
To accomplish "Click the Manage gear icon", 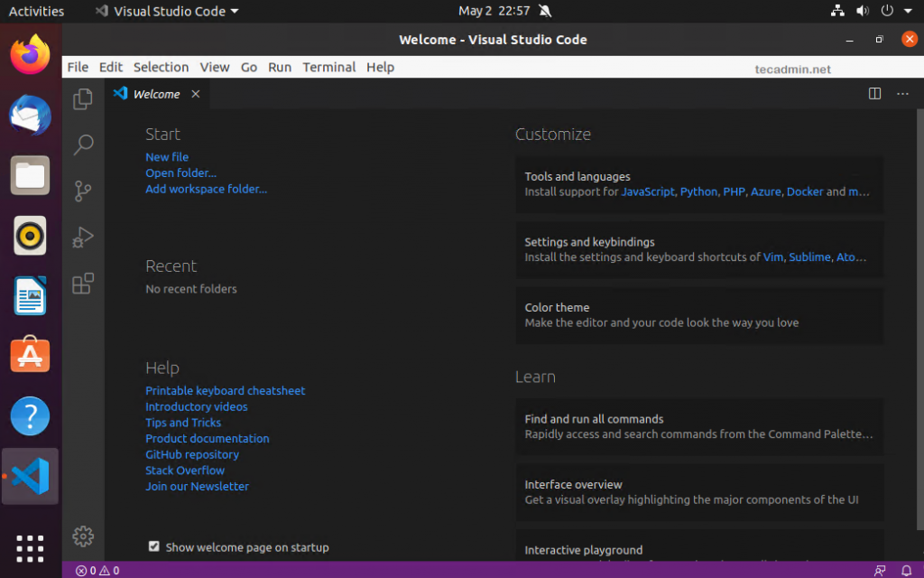I will click(83, 536).
